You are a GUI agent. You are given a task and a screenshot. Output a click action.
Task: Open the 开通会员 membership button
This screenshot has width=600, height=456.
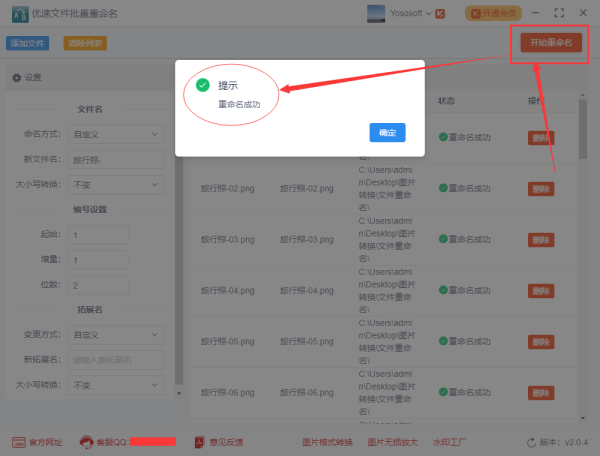(x=493, y=13)
